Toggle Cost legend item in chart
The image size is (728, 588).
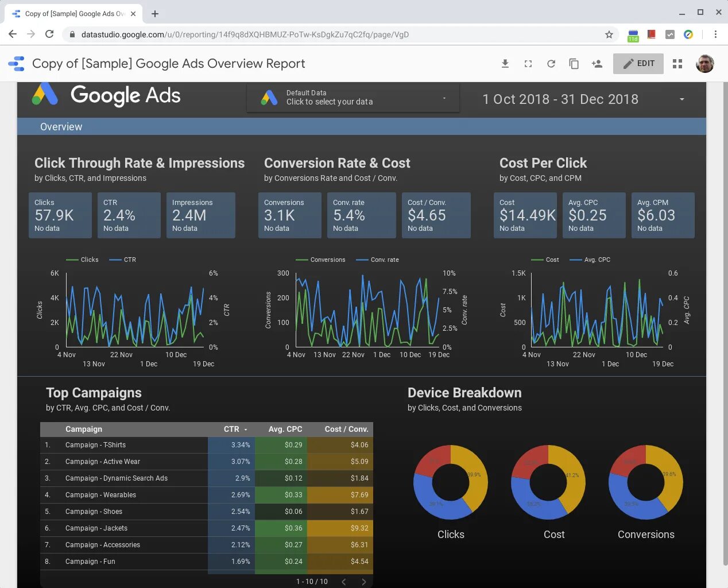(545, 260)
